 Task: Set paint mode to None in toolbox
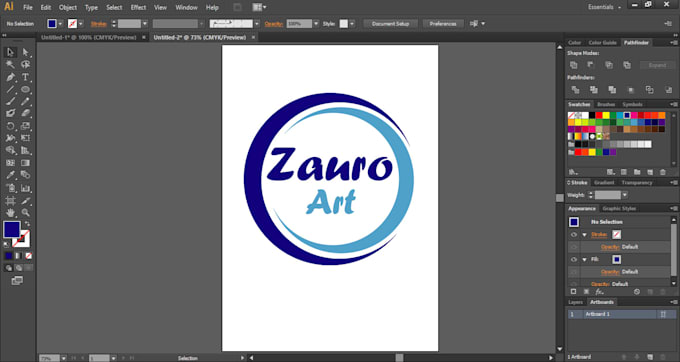coord(28,256)
